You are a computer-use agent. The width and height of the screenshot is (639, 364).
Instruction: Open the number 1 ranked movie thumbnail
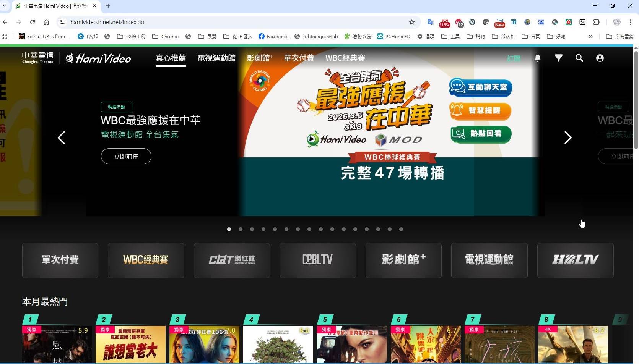pyautogui.click(x=57, y=344)
